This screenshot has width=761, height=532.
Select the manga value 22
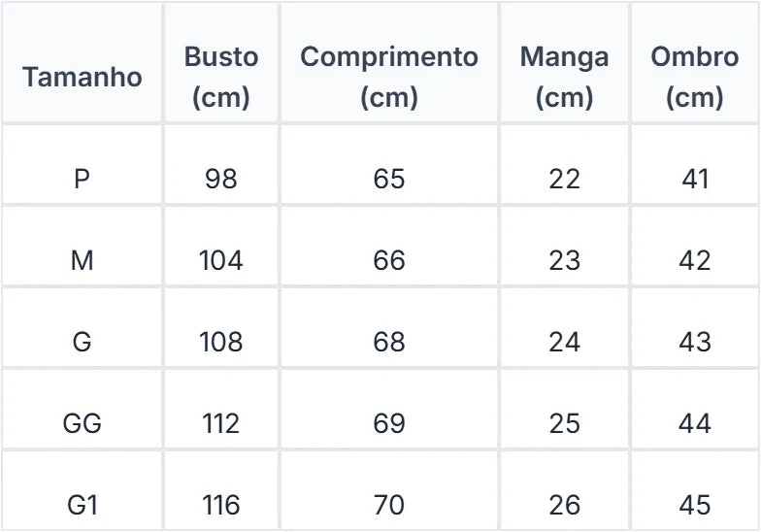pyautogui.click(x=565, y=179)
